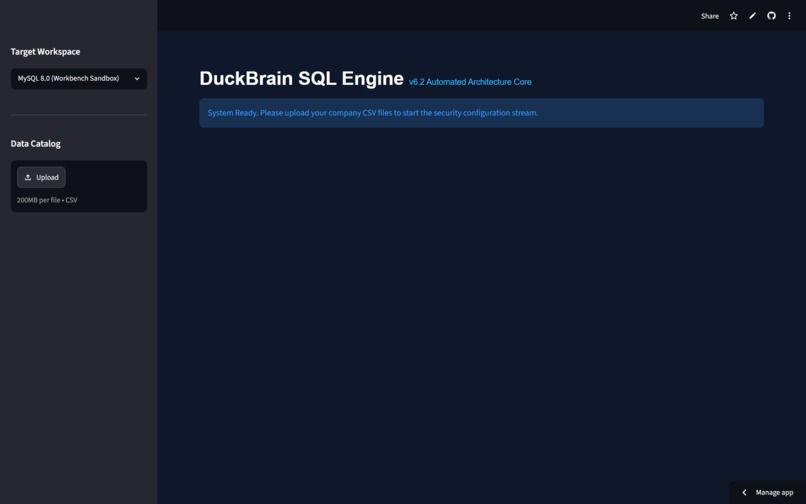The image size is (806, 504).
Task: Click the Upload button in Data Catalog
Action: pyautogui.click(x=41, y=177)
